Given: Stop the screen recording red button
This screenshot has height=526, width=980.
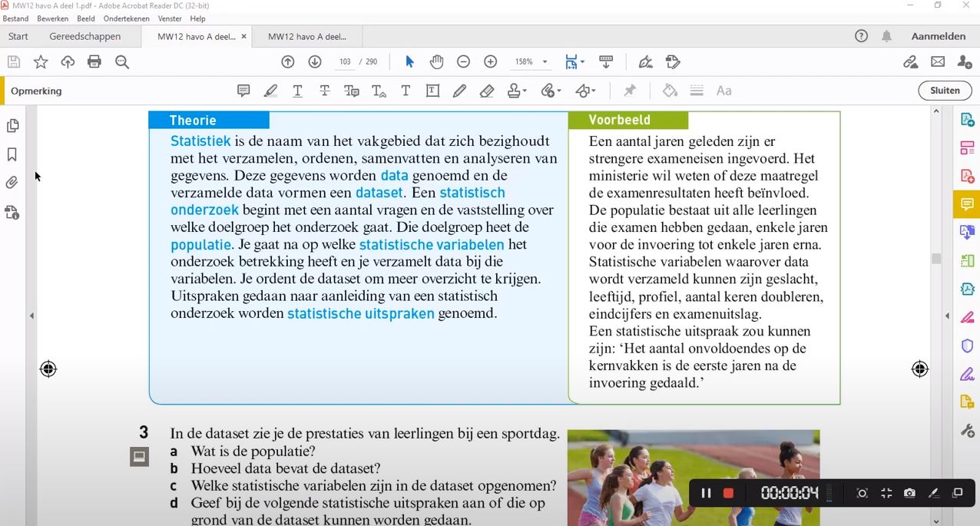Looking at the screenshot, I should (728, 493).
